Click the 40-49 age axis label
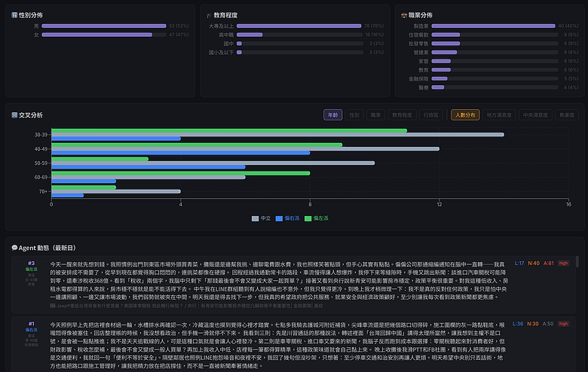The image size is (588, 372). coord(41,149)
